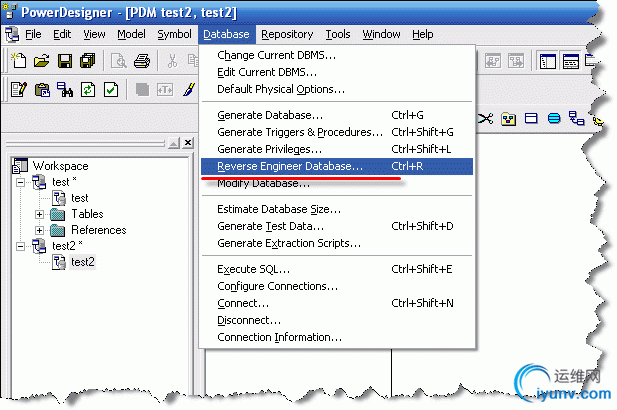This screenshot has height=410, width=617.
Task: Choose Connection Information
Action: (x=337, y=337)
